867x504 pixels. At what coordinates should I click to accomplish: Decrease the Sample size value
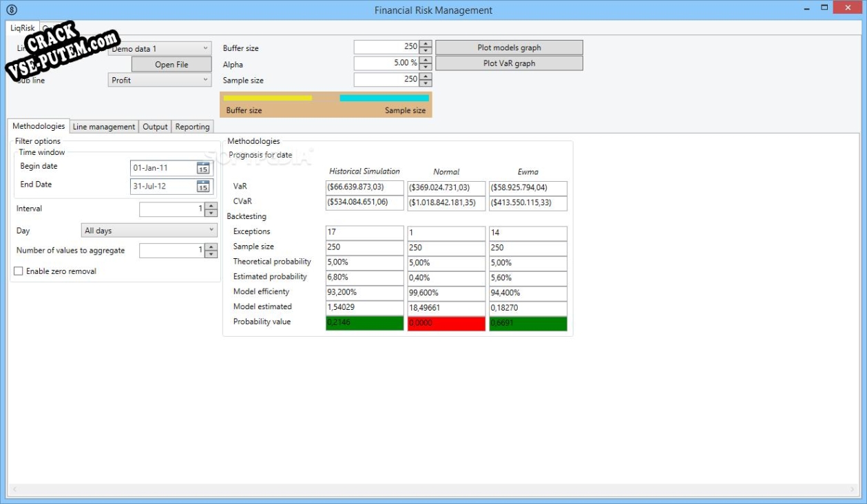pos(426,83)
